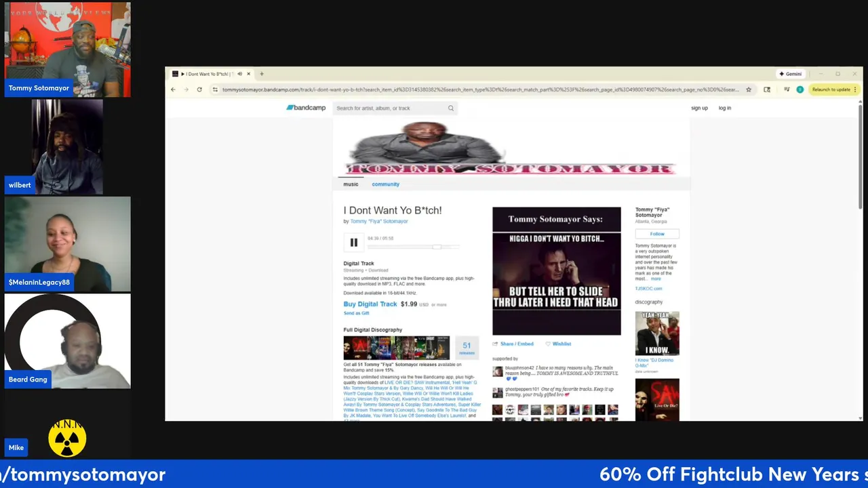Select Tommy Sotomayor video feed
The image size is (868, 488).
point(68,49)
